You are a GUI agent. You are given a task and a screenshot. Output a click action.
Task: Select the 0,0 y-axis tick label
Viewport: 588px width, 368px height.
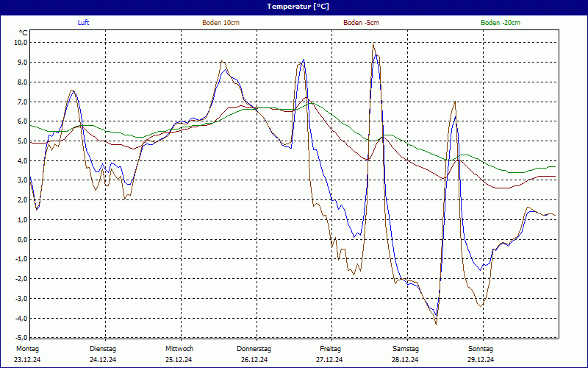(22, 239)
